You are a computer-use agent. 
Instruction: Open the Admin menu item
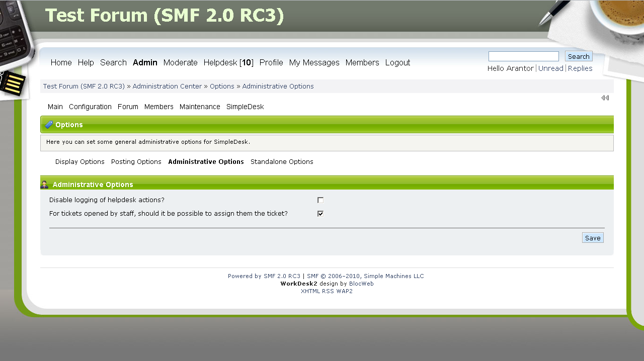(145, 62)
